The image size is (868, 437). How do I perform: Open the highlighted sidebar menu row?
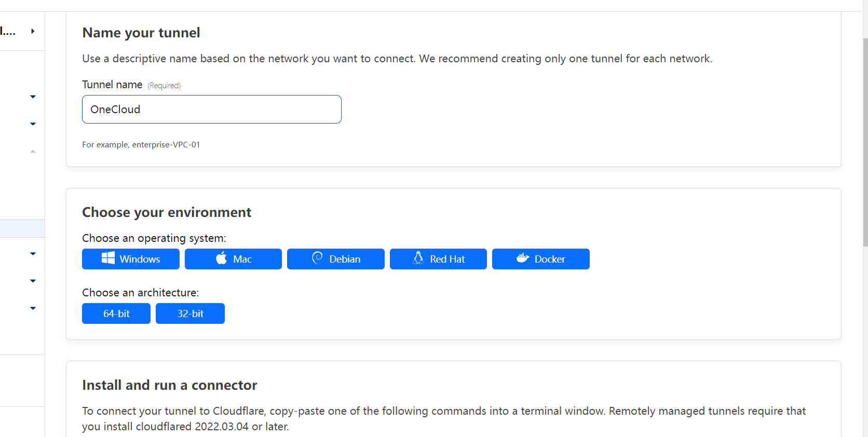pyautogui.click(x=22, y=228)
